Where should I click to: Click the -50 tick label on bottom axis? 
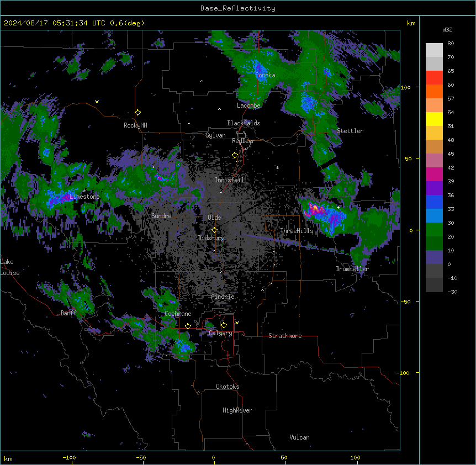141,457
